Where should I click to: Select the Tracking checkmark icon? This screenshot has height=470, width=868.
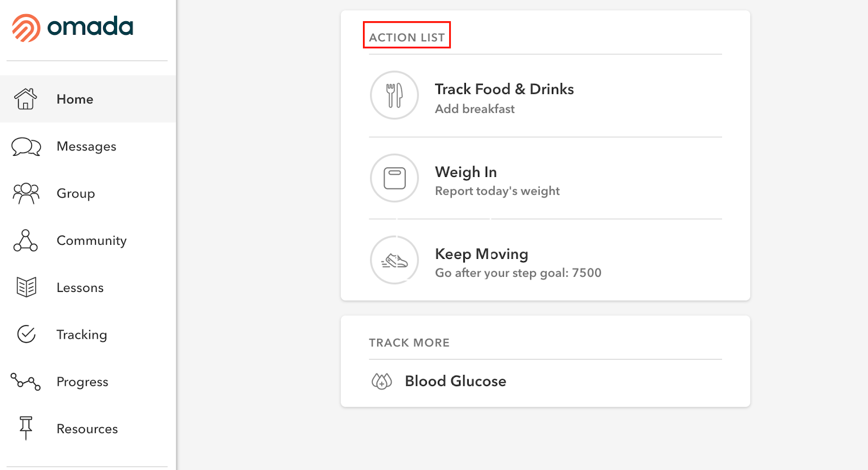(x=26, y=334)
